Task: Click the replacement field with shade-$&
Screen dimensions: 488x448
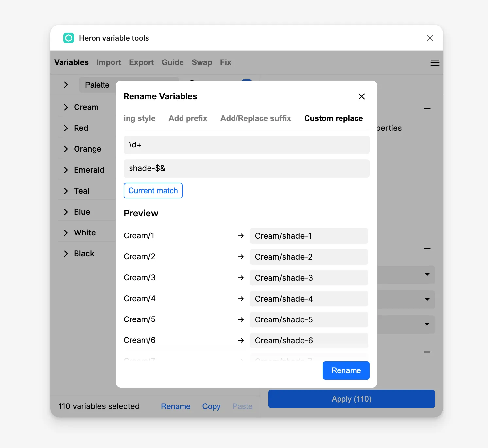Action: pyautogui.click(x=246, y=168)
